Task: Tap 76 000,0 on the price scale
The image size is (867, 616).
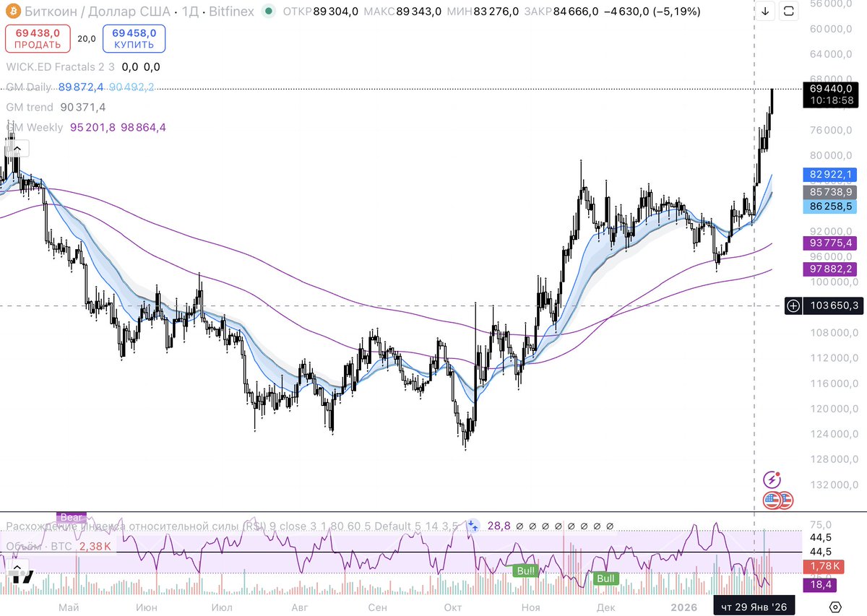Action: pyautogui.click(x=832, y=130)
